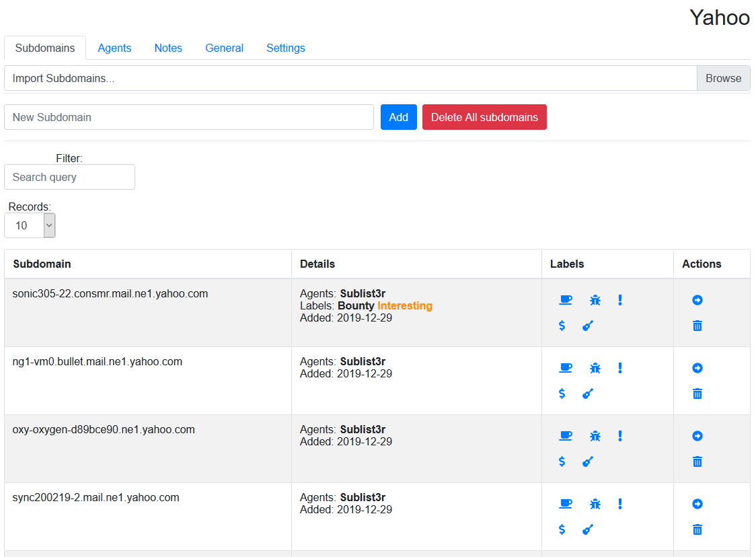Click the Yahoo page title

point(720,18)
